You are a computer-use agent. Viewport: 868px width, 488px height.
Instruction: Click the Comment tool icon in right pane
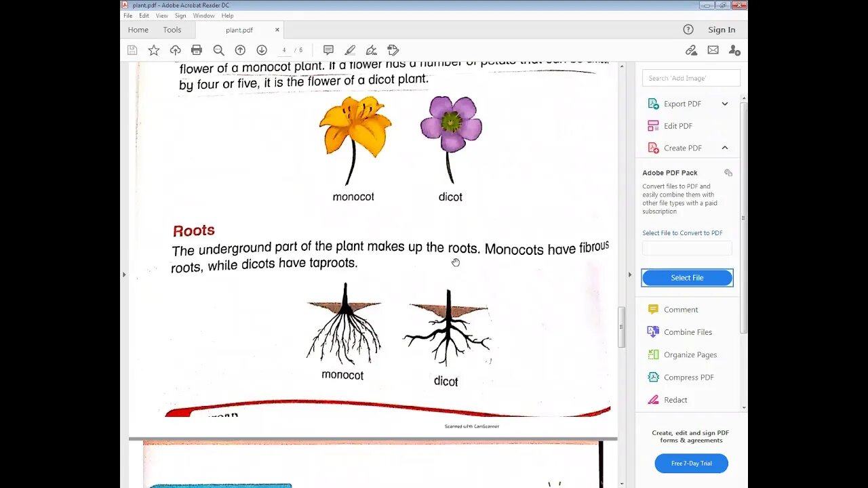[653, 310]
